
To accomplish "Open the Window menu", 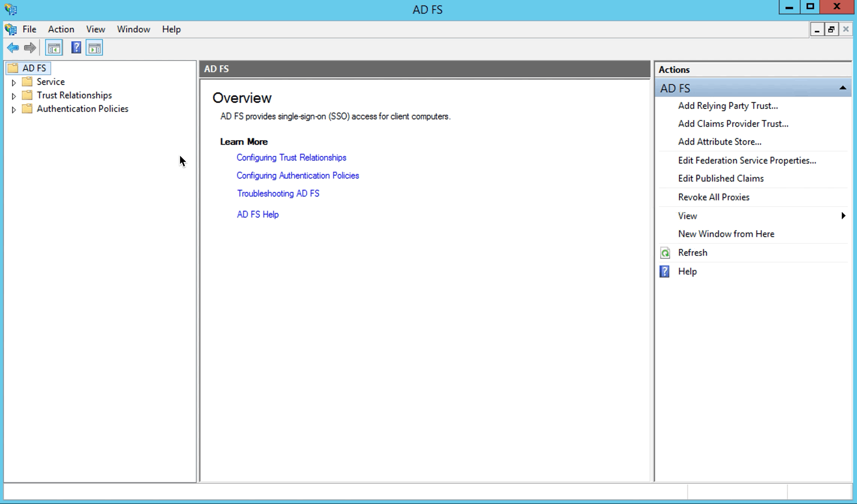I will point(134,29).
